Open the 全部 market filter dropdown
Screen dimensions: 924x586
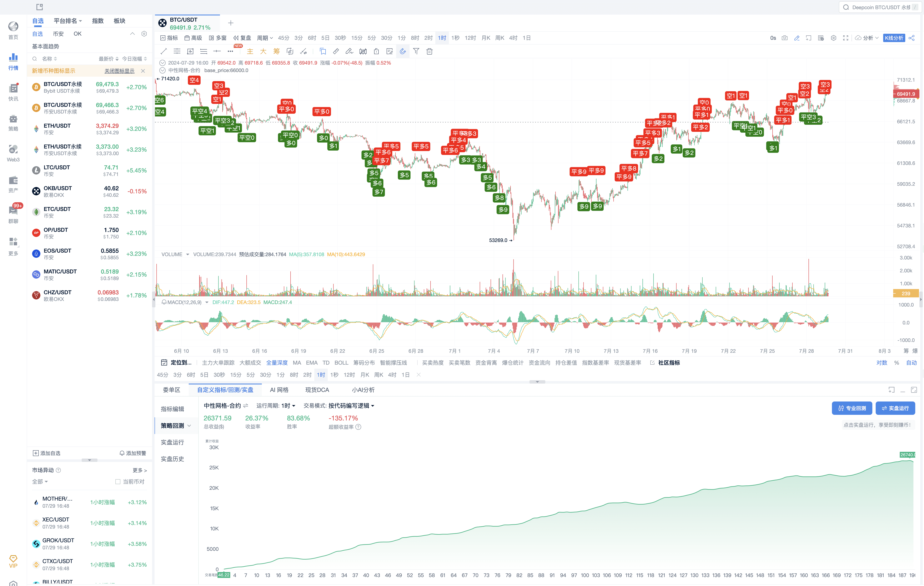point(40,482)
